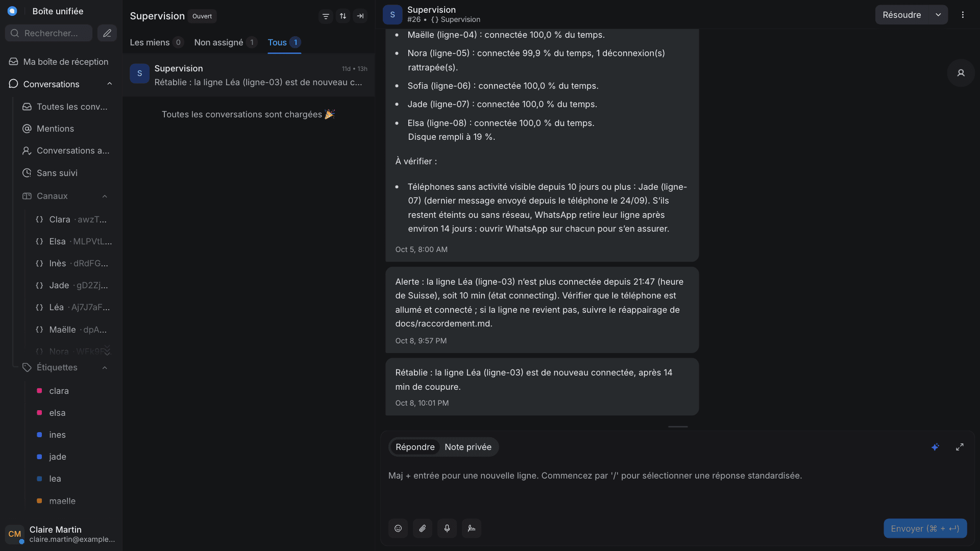Attach a file with the paperclip icon
This screenshot has height=551, width=980.
pos(423,529)
